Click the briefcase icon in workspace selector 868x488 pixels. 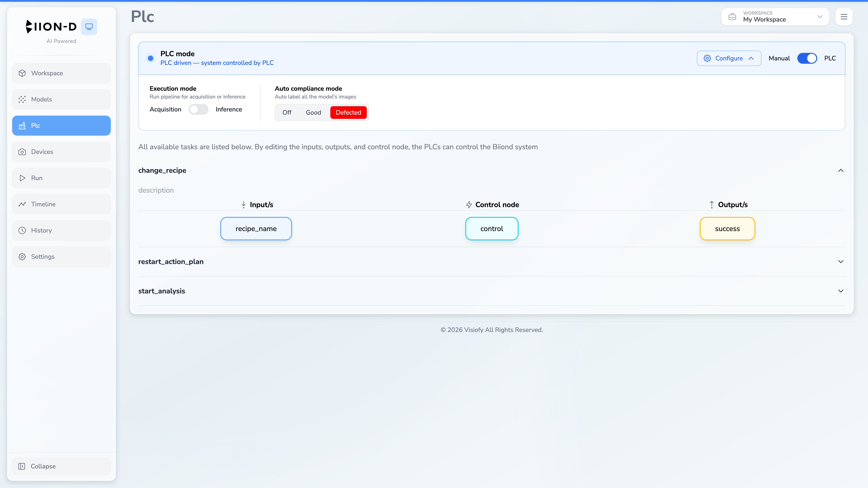[x=732, y=17]
